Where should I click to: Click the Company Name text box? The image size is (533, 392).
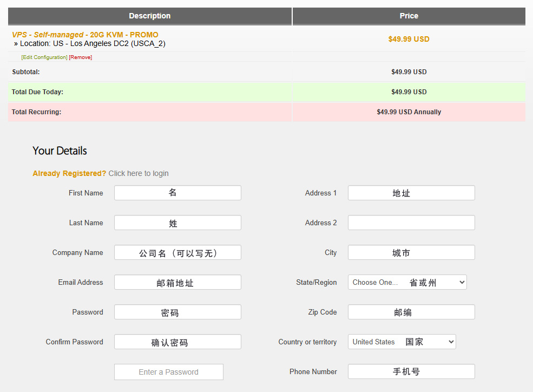177,252
